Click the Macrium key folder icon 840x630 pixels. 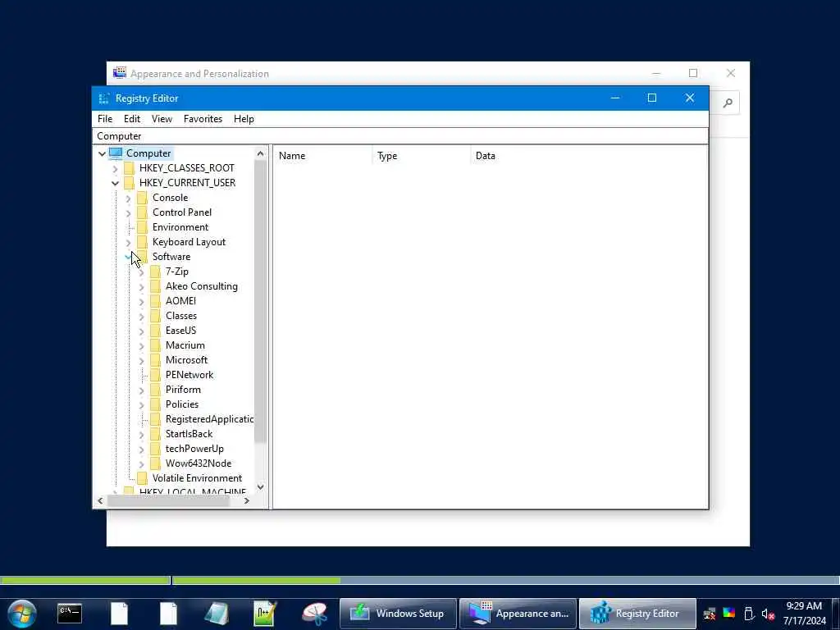[155, 345]
